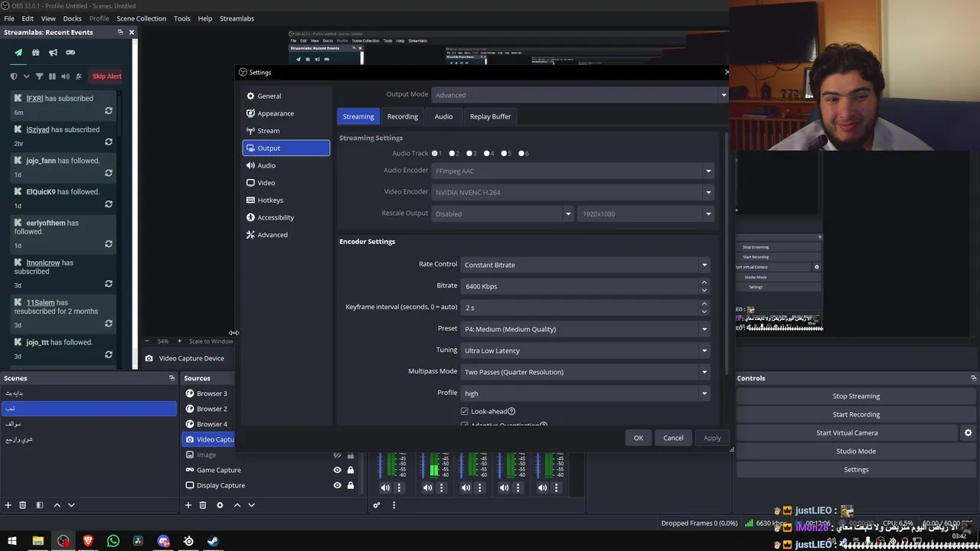980x551 pixels.
Task: Open Audio Encoder dropdown showing FFmpeg AAC
Action: 573,171
